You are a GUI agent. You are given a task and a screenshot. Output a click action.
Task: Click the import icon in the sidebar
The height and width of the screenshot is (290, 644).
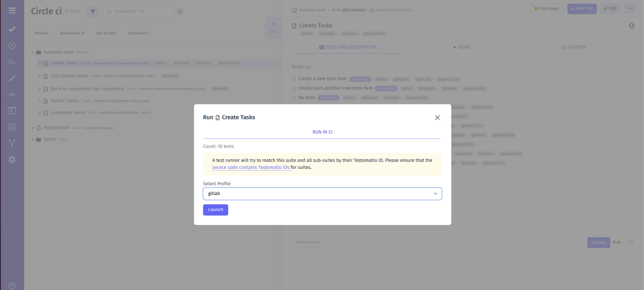coord(12,110)
